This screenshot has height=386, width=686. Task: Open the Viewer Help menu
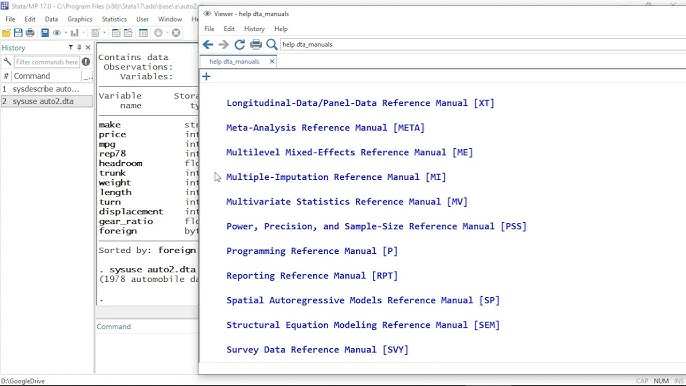tap(281, 29)
